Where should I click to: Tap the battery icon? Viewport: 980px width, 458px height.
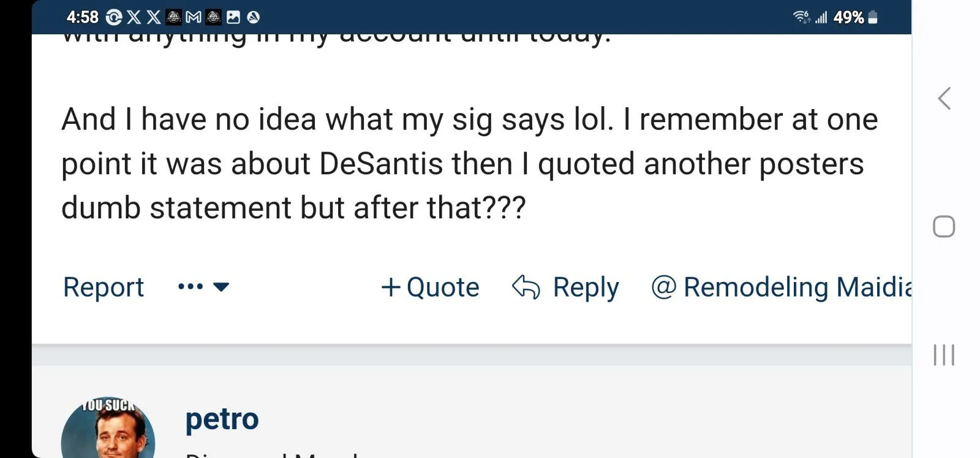pos(873,17)
